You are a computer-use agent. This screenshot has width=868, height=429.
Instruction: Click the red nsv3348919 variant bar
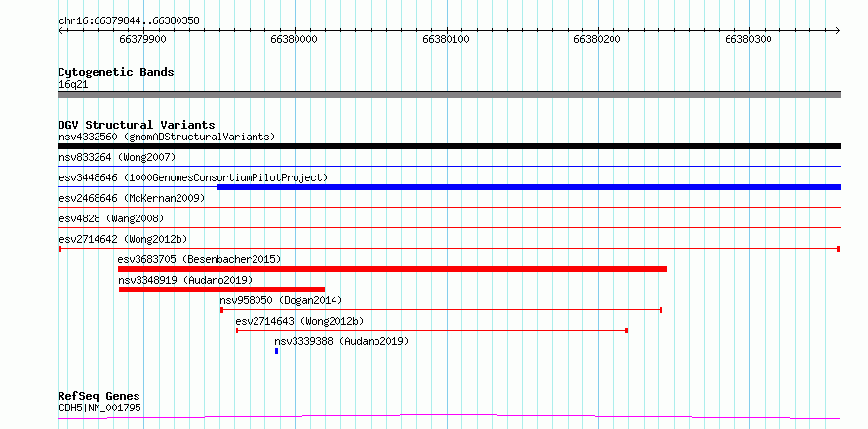[x=221, y=290]
